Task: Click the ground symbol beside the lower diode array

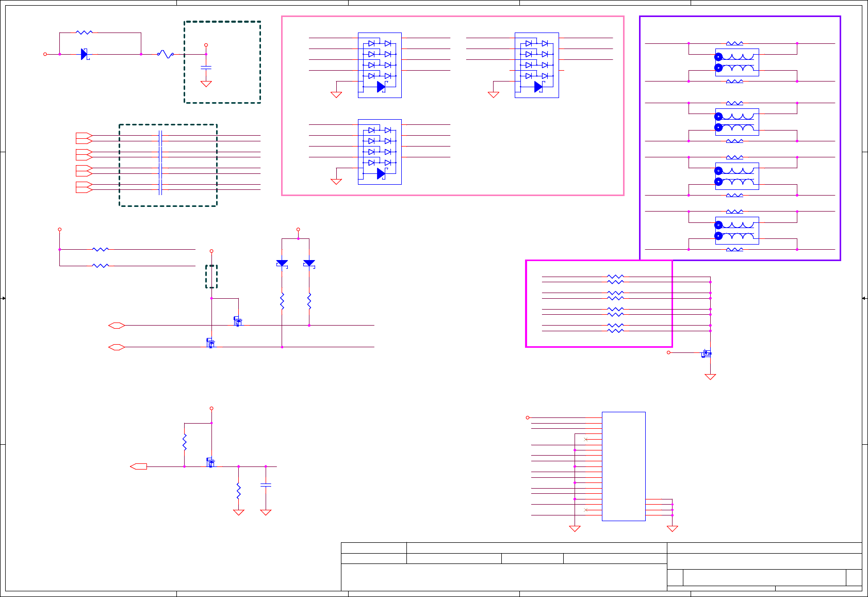Action: [336, 182]
